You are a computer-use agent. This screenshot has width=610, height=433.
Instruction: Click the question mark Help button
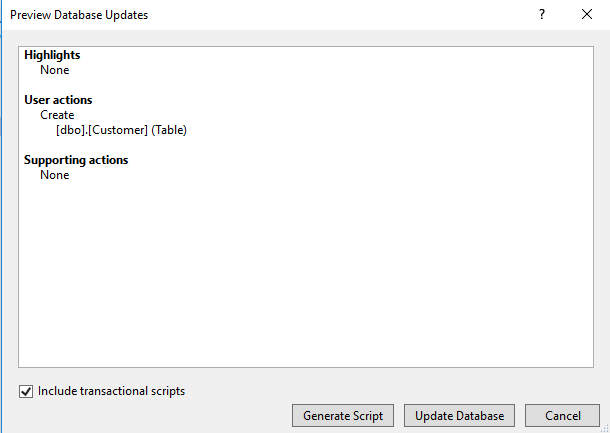point(541,15)
